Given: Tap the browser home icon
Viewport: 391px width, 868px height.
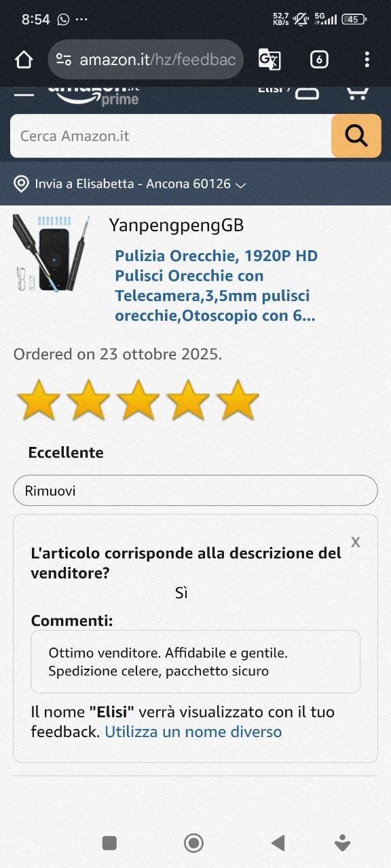Looking at the screenshot, I should 24,60.
